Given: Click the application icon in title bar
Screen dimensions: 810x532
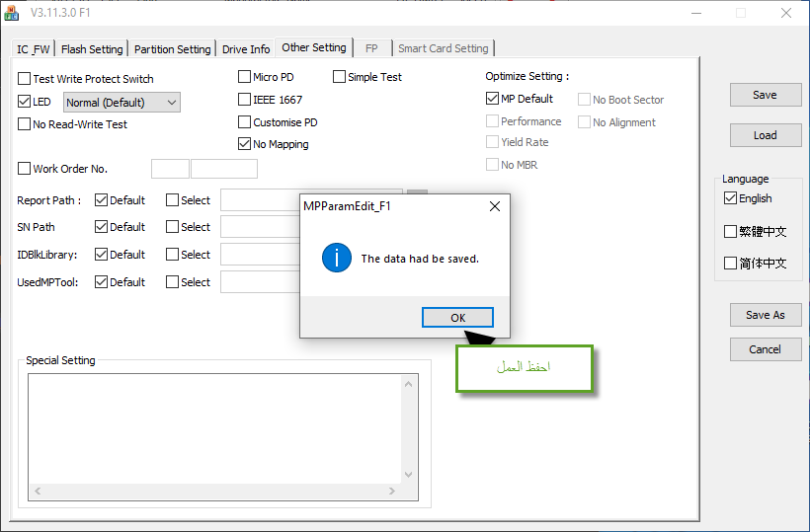Looking at the screenshot, I should [12, 13].
